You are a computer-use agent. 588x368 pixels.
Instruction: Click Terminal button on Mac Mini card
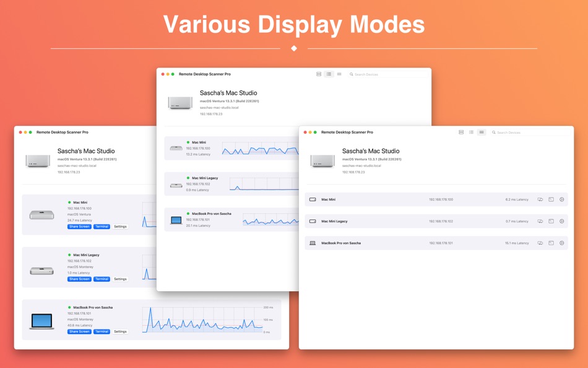point(102,226)
